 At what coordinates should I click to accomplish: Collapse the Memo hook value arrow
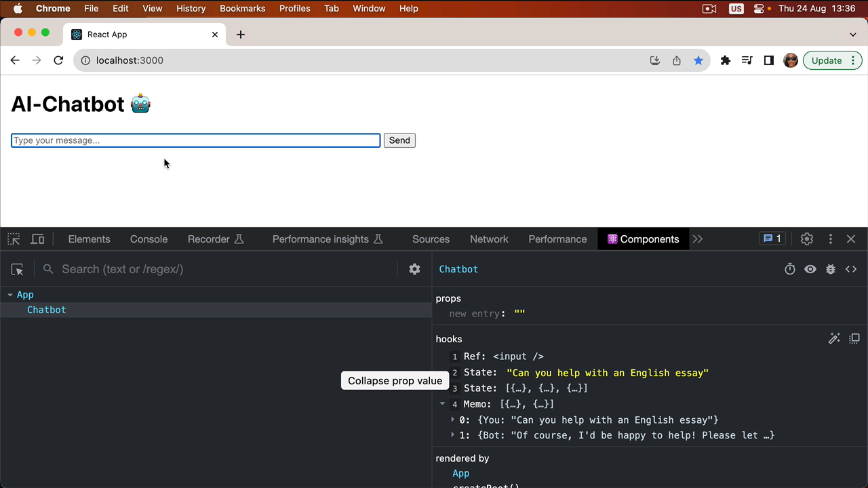point(443,404)
